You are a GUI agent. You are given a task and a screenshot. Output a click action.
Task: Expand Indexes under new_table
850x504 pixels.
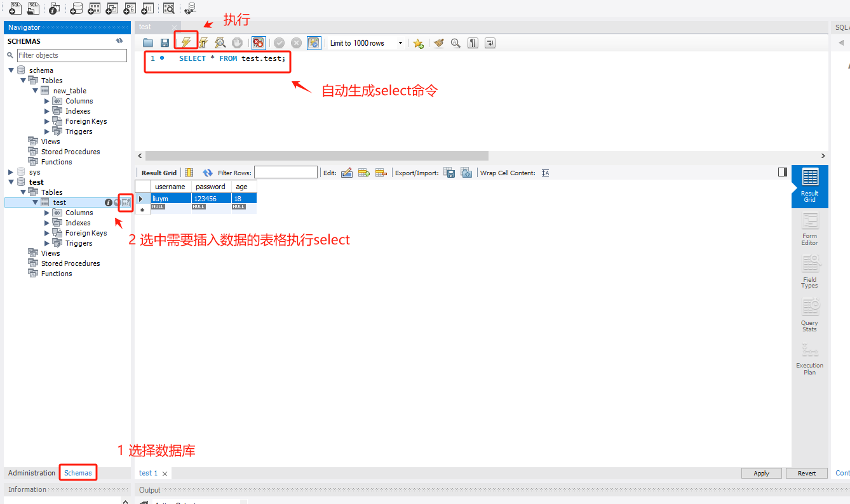click(x=47, y=111)
